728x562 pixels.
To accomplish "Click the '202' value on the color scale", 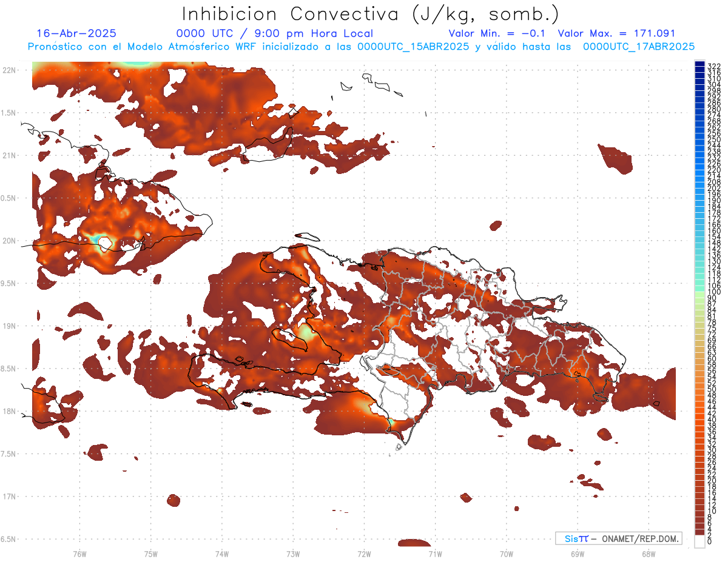I will click(714, 188).
